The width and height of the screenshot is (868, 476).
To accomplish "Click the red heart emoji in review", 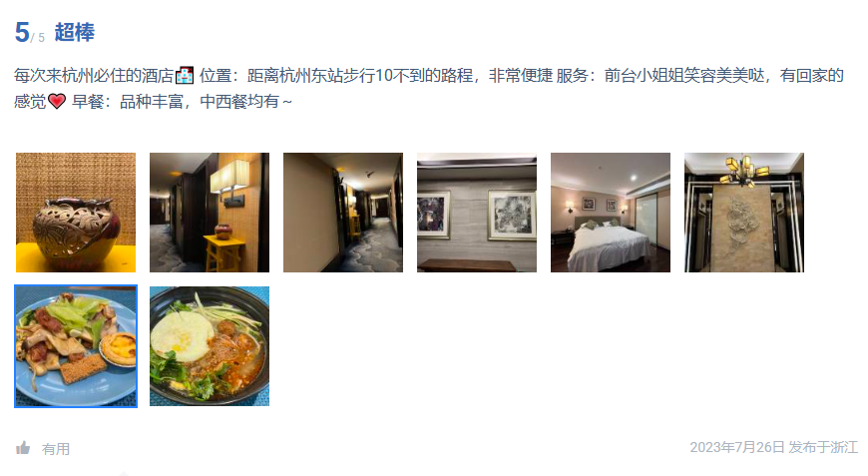I will (57, 102).
